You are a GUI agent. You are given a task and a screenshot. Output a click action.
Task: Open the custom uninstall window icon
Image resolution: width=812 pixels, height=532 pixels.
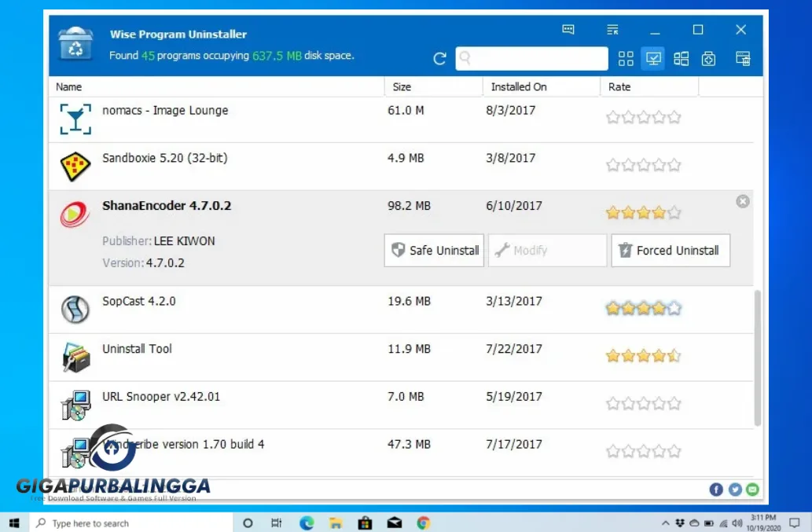tap(743, 58)
